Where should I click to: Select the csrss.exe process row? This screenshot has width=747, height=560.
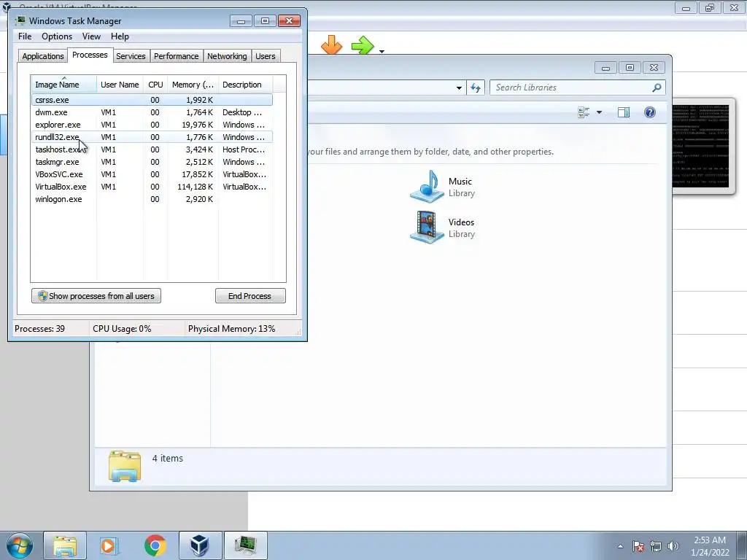tap(152, 100)
